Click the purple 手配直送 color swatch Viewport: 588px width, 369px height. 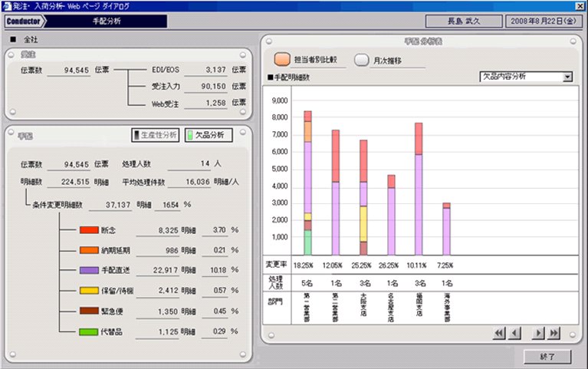[89, 270]
